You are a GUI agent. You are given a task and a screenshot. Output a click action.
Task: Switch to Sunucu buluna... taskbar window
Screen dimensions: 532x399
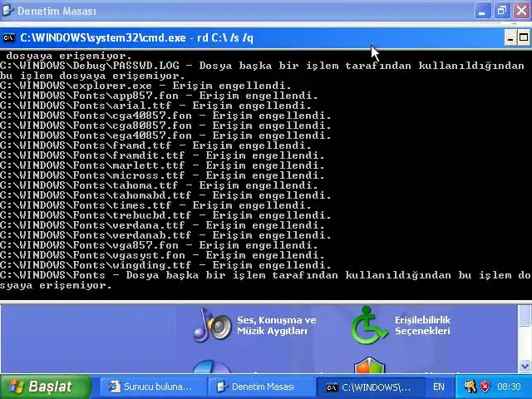pos(153,387)
